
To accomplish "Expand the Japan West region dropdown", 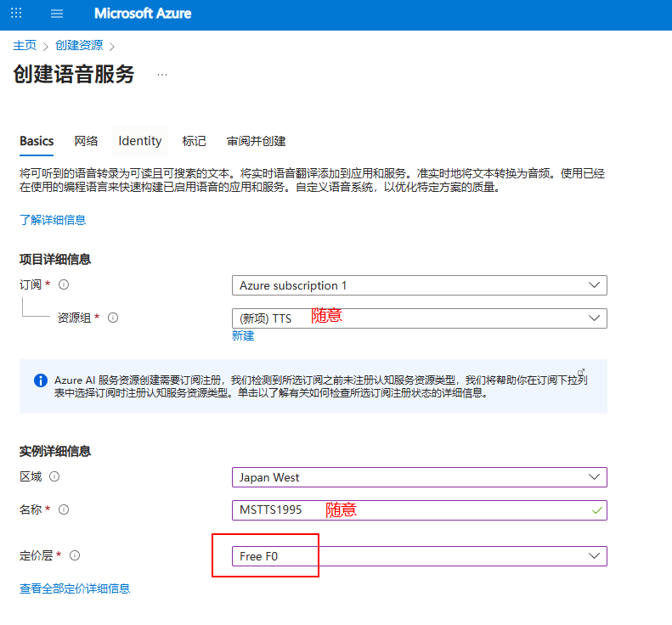I will pos(420,477).
